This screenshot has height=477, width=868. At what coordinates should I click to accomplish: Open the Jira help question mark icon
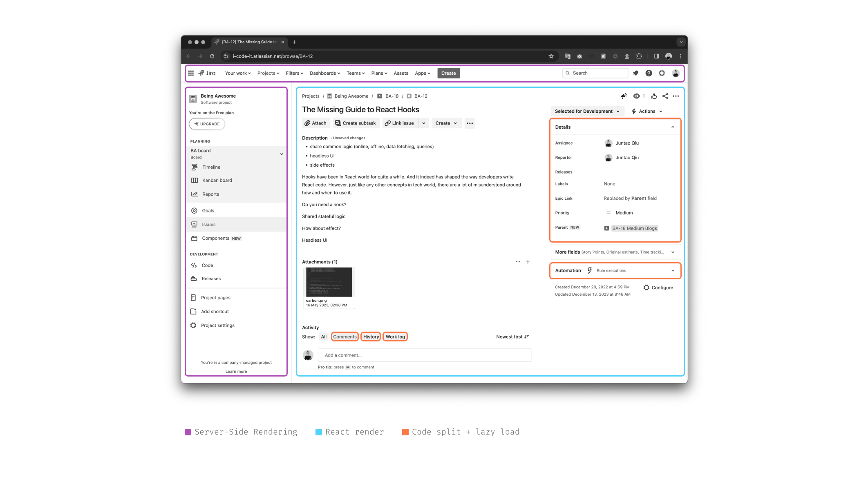coord(649,73)
